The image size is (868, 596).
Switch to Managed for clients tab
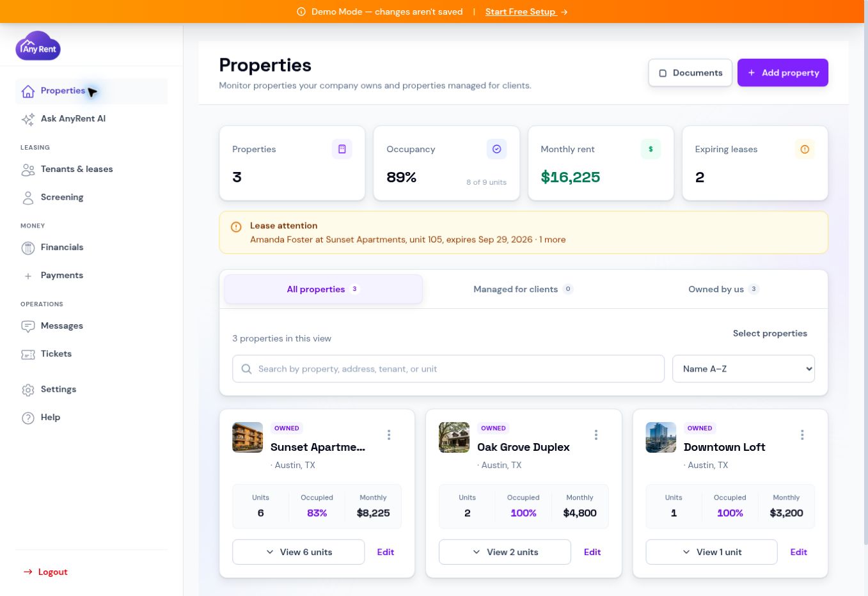[523, 289]
